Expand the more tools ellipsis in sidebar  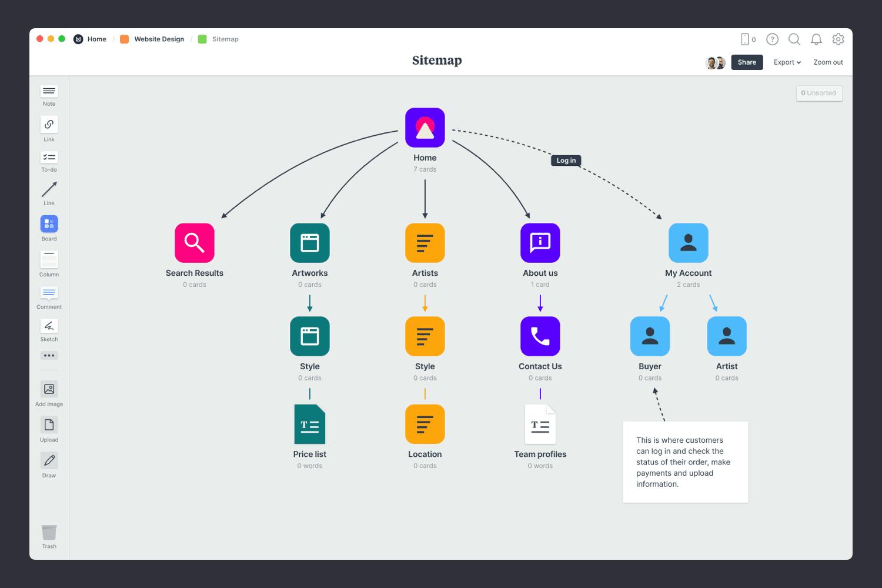49,355
